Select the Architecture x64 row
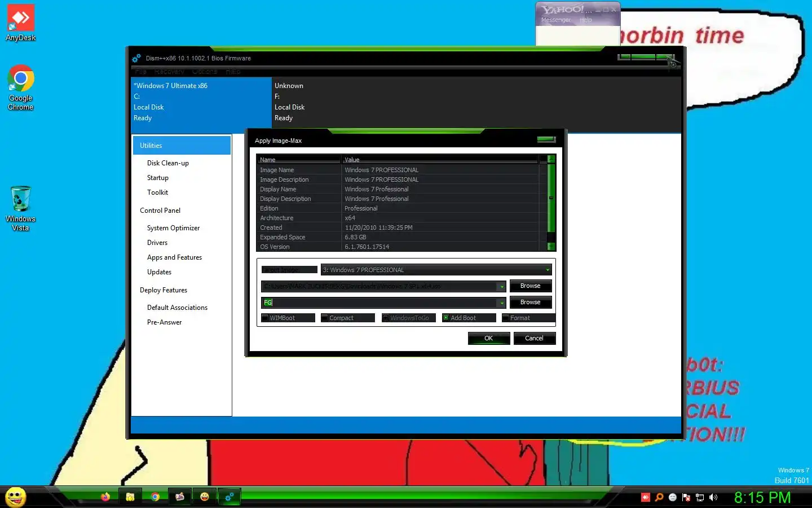Screen dimensions: 812x508 tap(398, 218)
